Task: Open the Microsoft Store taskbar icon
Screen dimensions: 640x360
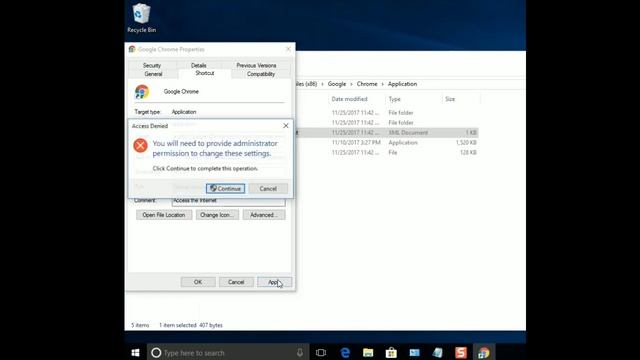Action: tap(391, 353)
